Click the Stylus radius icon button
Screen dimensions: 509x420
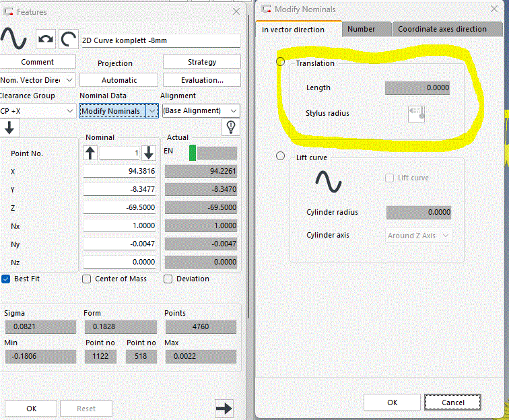(x=415, y=114)
